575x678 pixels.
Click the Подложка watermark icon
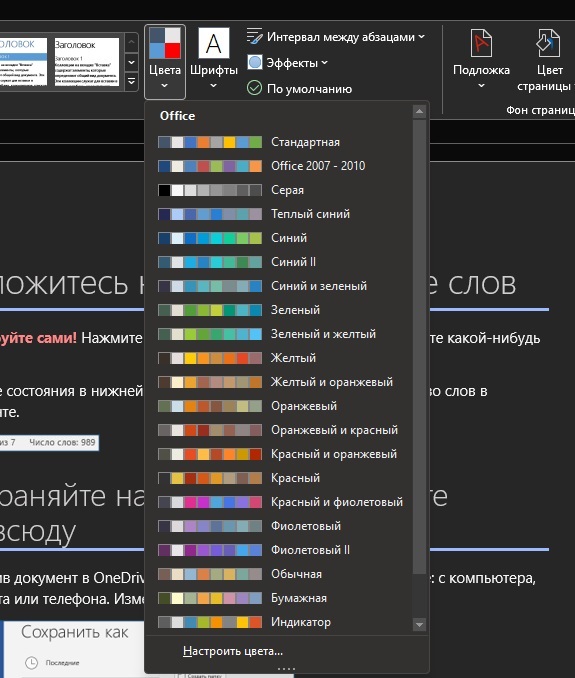[481, 43]
